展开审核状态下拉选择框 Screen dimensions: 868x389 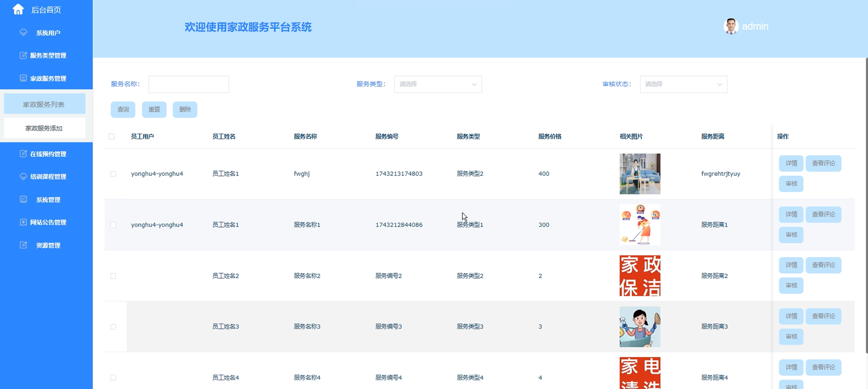(683, 84)
